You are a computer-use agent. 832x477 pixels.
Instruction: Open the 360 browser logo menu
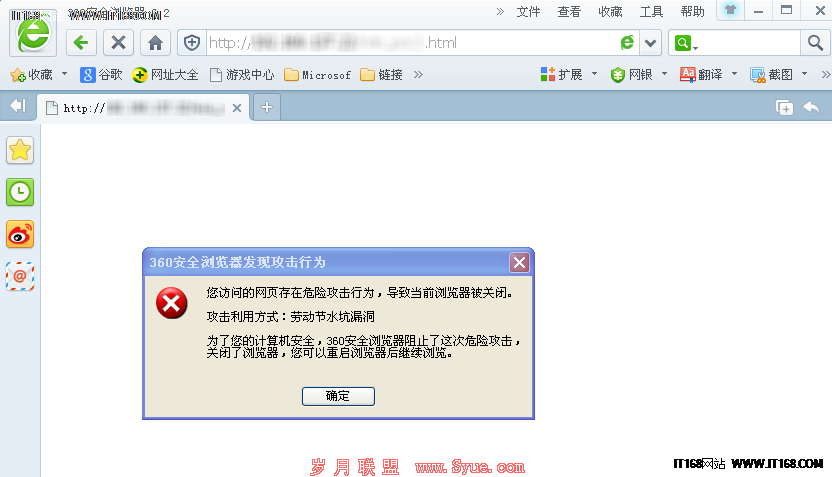pyautogui.click(x=33, y=33)
